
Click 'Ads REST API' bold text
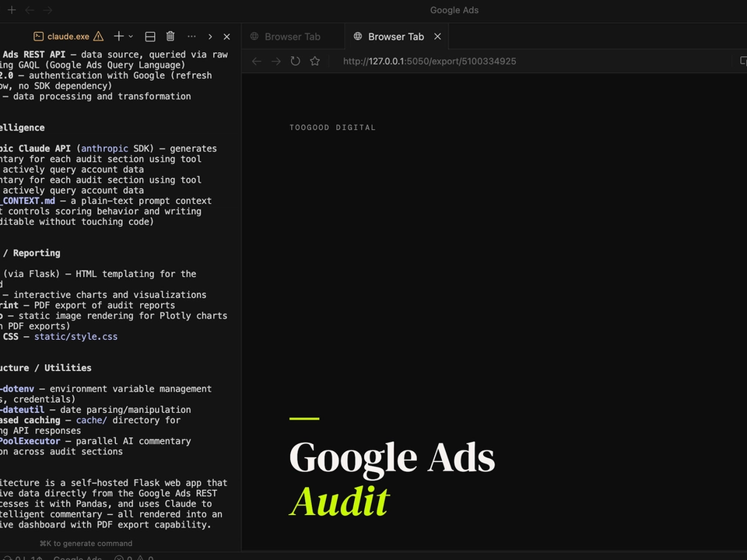[33, 54]
